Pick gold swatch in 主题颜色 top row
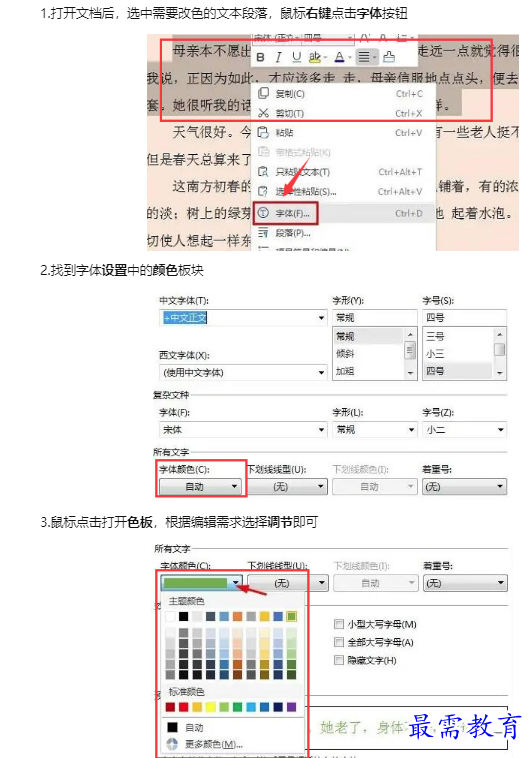The height and width of the screenshot is (758, 530). pyautogui.click(x=264, y=616)
